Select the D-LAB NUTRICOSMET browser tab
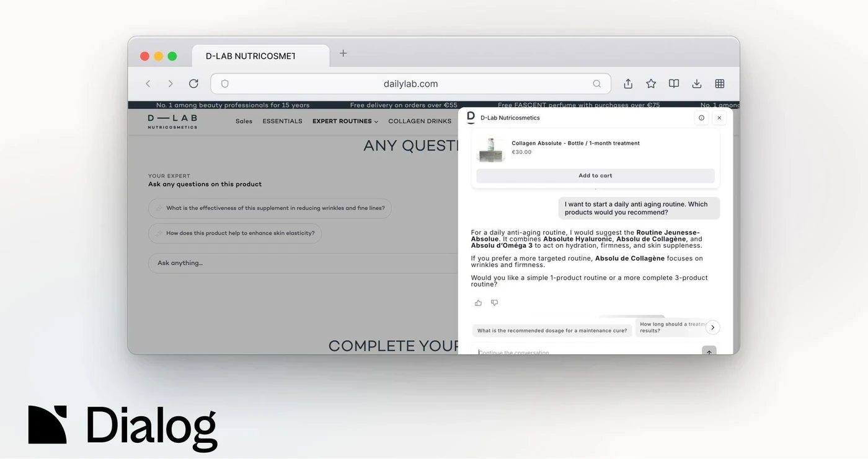Image resolution: width=868 pixels, height=459 pixels. (x=260, y=56)
